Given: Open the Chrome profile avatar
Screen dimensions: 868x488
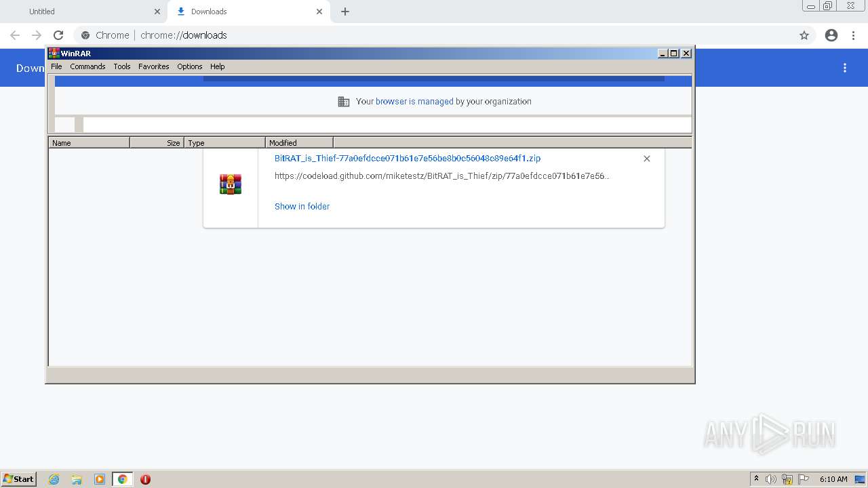Looking at the screenshot, I should coord(831,35).
